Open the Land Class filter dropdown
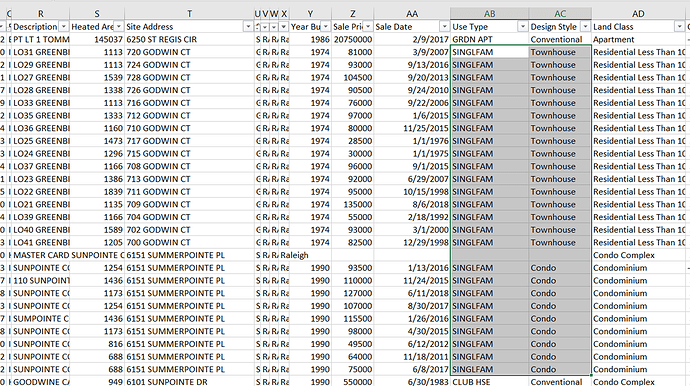 (x=679, y=27)
